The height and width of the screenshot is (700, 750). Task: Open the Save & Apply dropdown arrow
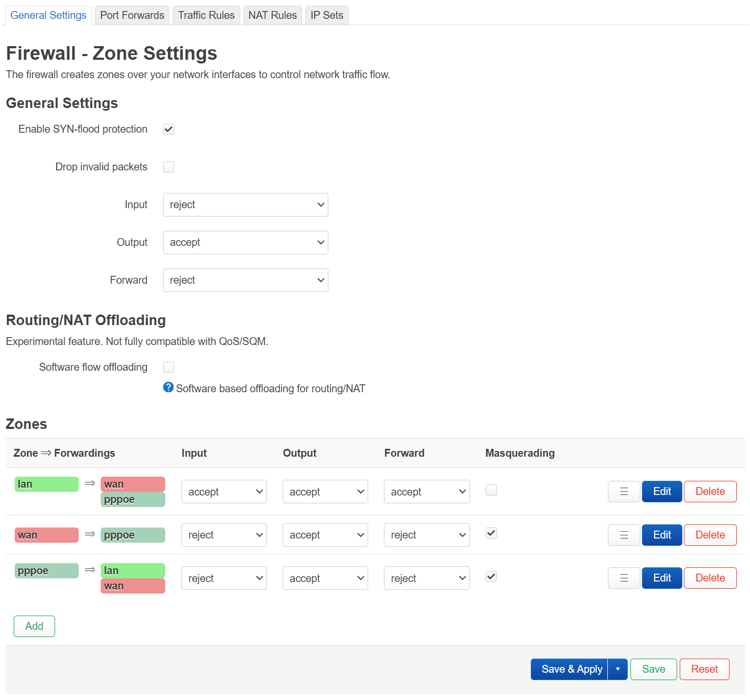coord(617,669)
